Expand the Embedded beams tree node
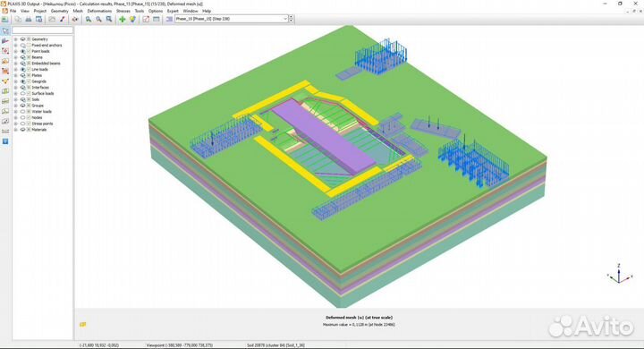Viewport: 644px width, 349px height. point(15,64)
